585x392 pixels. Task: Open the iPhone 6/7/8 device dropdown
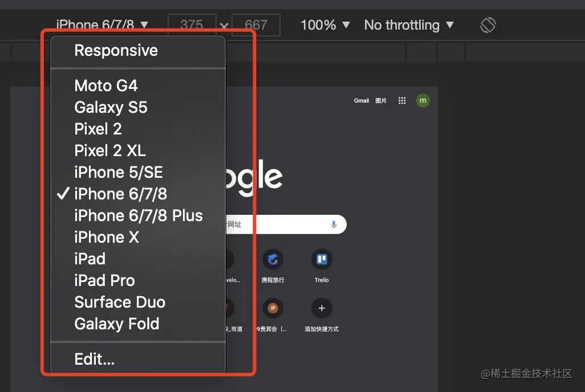click(x=102, y=25)
